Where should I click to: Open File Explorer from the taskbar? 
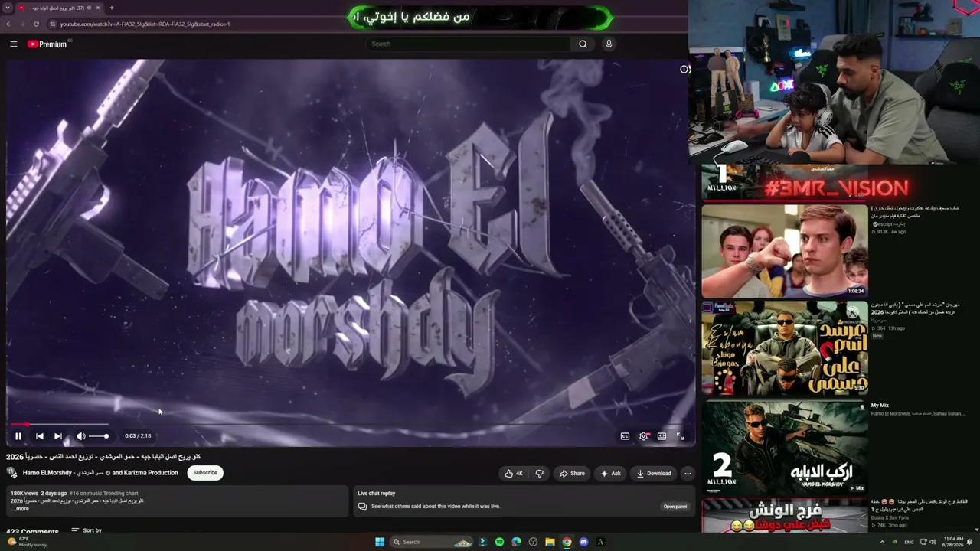tap(550, 542)
